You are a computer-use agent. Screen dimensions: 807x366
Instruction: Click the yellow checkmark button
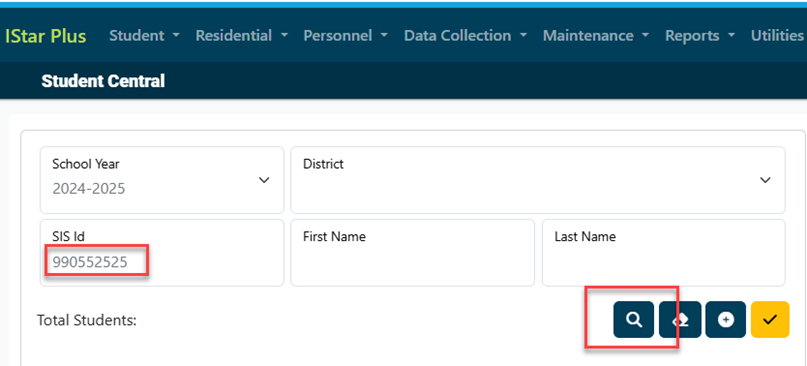(770, 320)
